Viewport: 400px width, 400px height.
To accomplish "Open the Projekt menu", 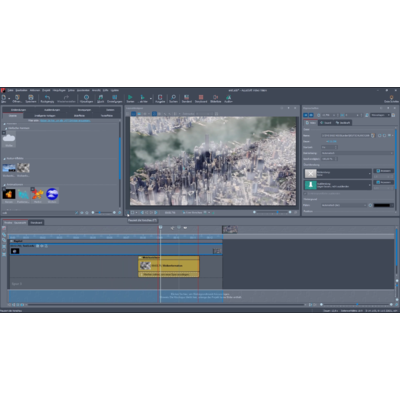I will pyautogui.click(x=46, y=90).
